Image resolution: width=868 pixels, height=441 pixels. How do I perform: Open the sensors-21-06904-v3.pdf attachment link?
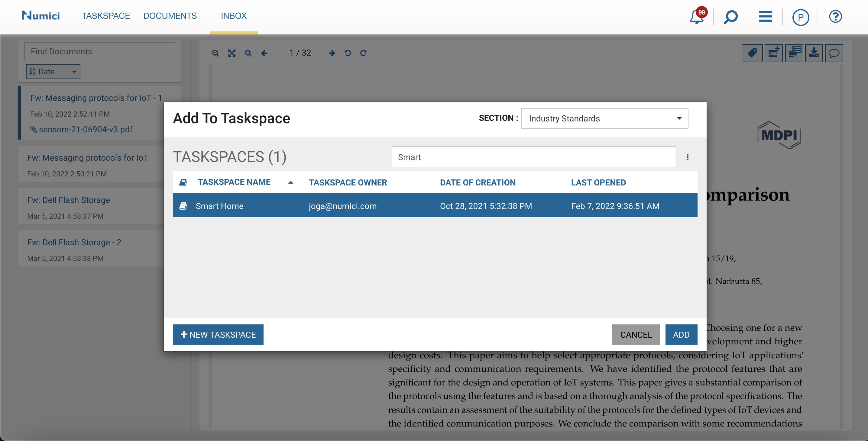pyautogui.click(x=86, y=129)
